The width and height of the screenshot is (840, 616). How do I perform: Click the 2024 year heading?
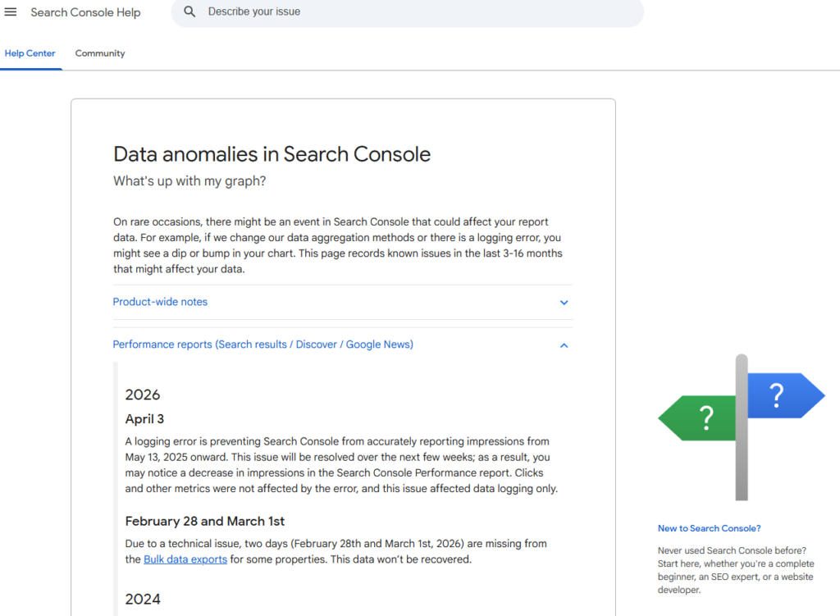[x=143, y=599]
